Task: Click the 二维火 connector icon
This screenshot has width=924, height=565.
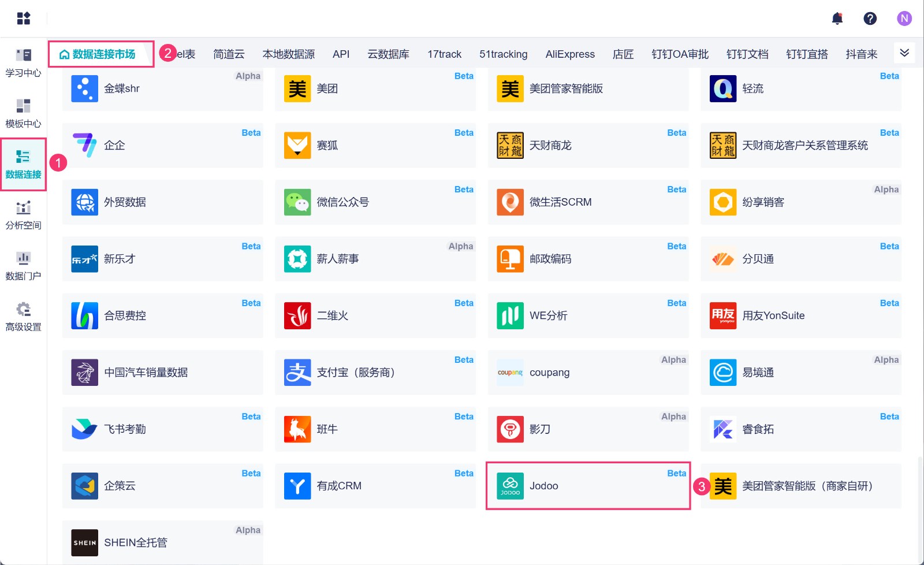Action: pos(297,315)
